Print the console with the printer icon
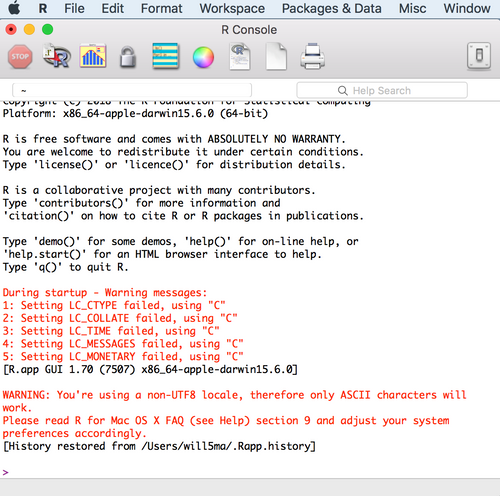Screen dimensions: 500x496 pos(312,56)
